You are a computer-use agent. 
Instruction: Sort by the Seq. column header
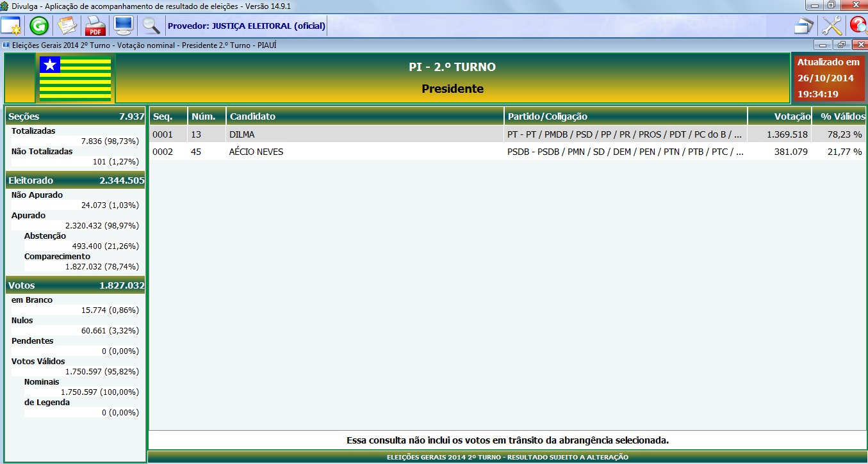[x=168, y=116]
